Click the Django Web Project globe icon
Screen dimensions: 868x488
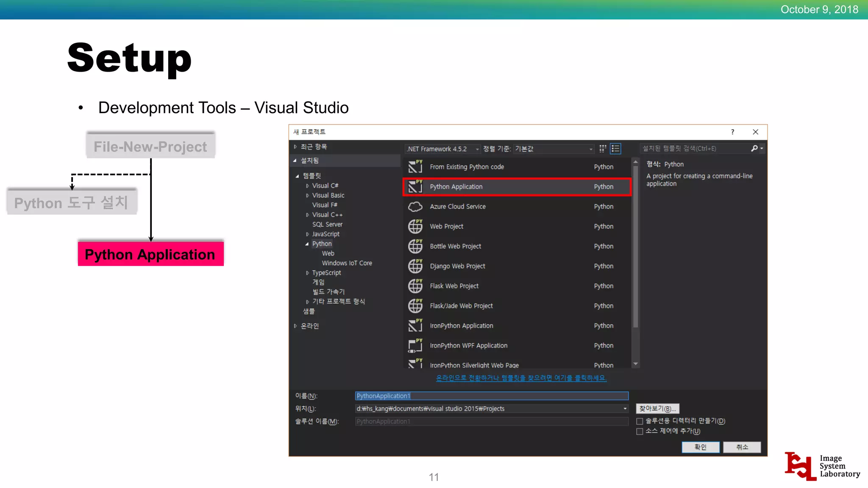pyautogui.click(x=415, y=266)
